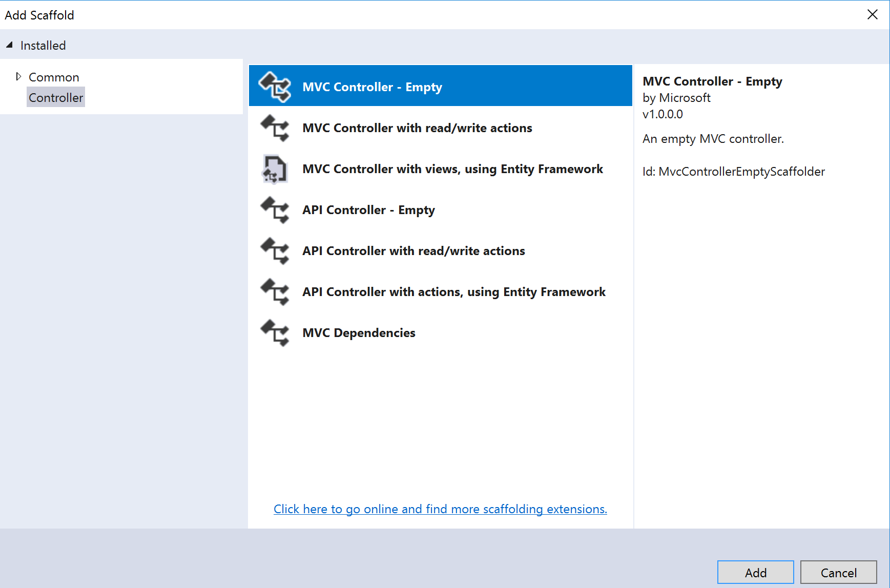Close the Add Scaffold dialog

872,14
